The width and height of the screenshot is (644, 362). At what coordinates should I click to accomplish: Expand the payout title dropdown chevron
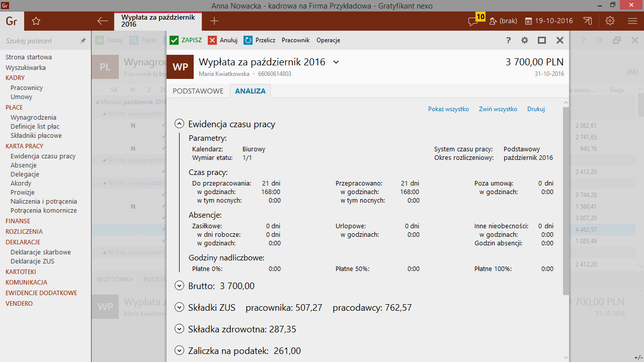coord(337,62)
